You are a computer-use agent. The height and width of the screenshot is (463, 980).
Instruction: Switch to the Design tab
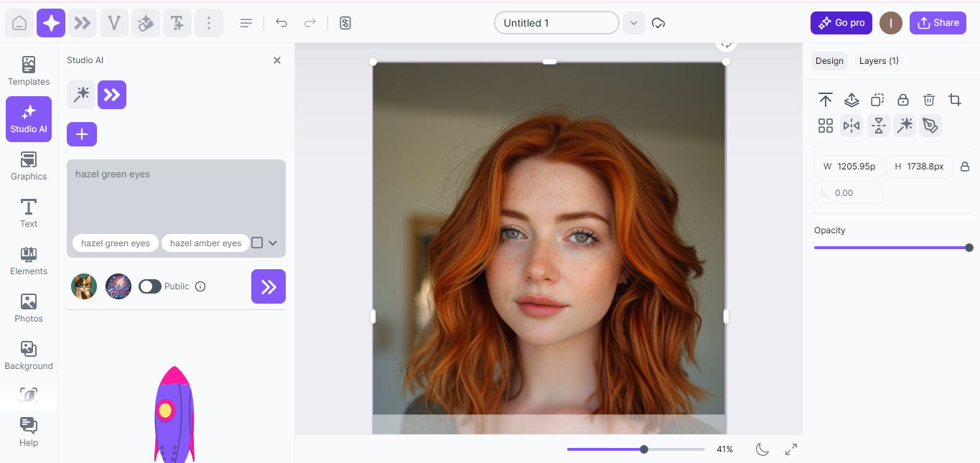coord(829,60)
